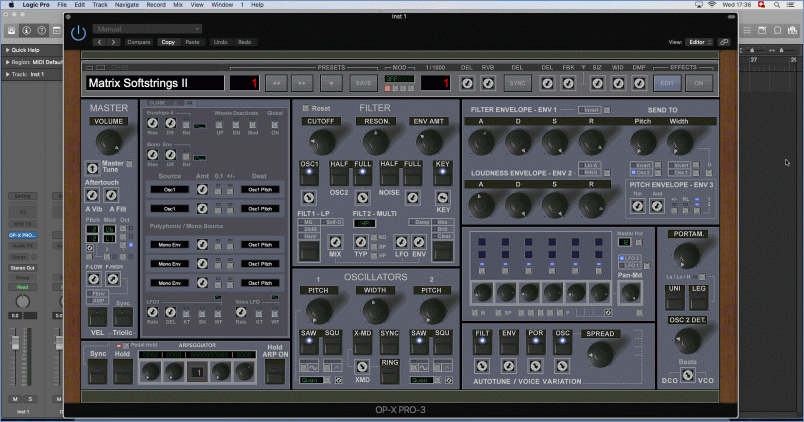Click the filter CUTOFF knob
Screen dimensions: 804x422
pos(322,142)
